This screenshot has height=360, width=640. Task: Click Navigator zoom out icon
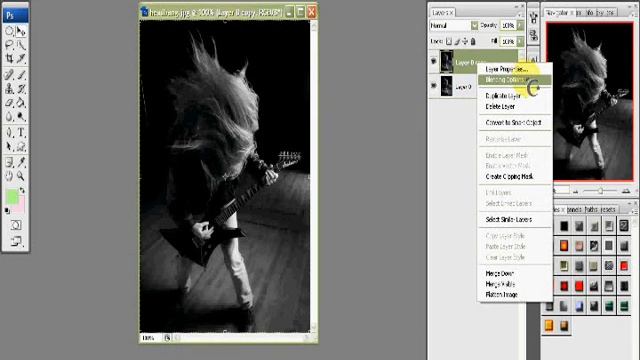pyautogui.click(x=576, y=191)
